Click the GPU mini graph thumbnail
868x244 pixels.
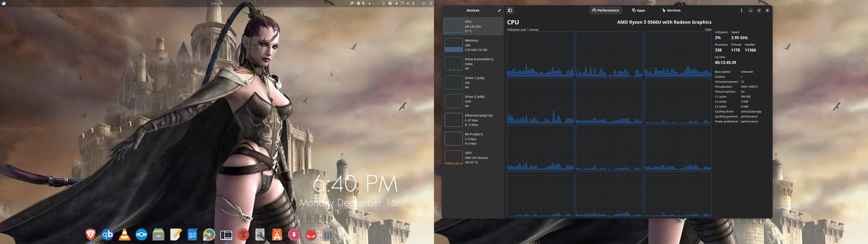(x=453, y=157)
